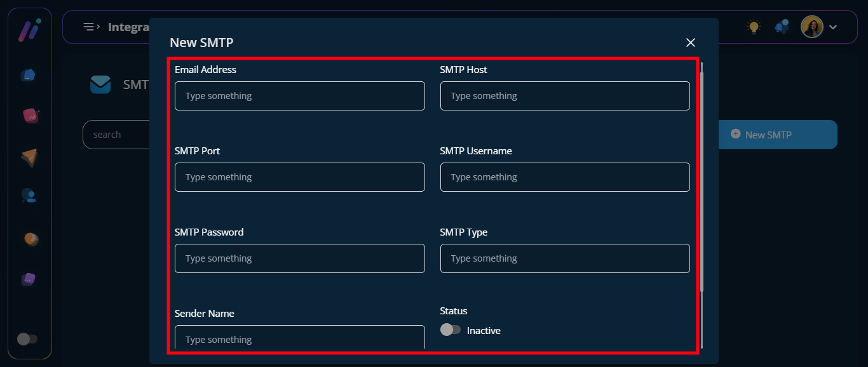The width and height of the screenshot is (868, 367).
Task: Click the app logo in the sidebar
Action: point(29,30)
